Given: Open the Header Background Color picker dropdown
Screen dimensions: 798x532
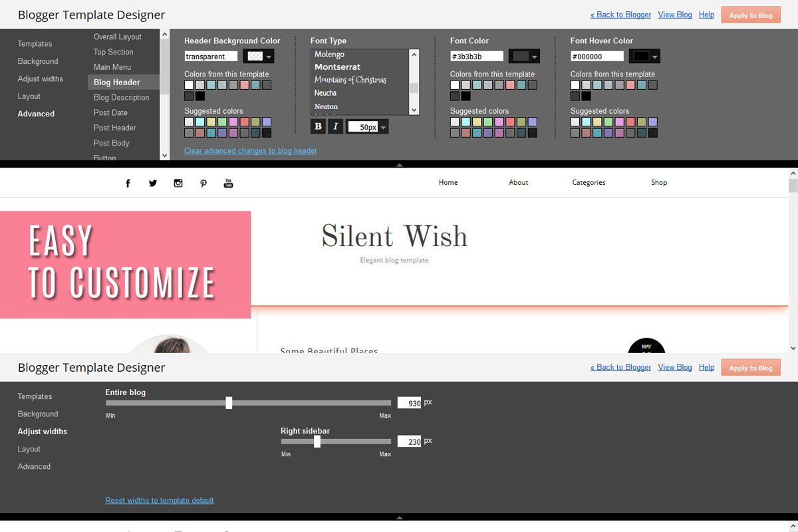Looking at the screenshot, I should tap(259, 57).
